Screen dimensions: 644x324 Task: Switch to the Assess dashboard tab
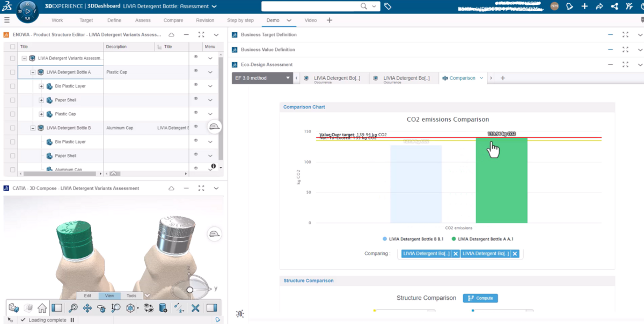click(143, 20)
